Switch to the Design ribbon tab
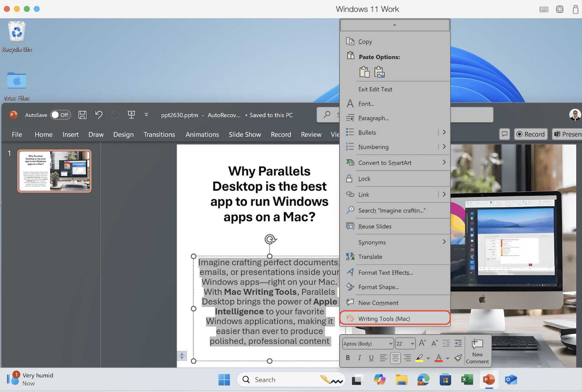 click(x=123, y=134)
